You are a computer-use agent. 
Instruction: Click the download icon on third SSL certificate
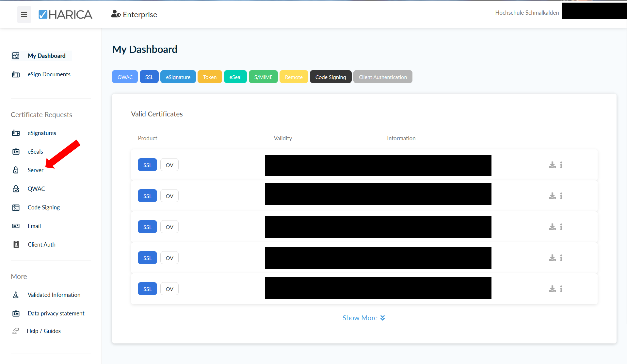pyautogui.click(x=552, y=227)
